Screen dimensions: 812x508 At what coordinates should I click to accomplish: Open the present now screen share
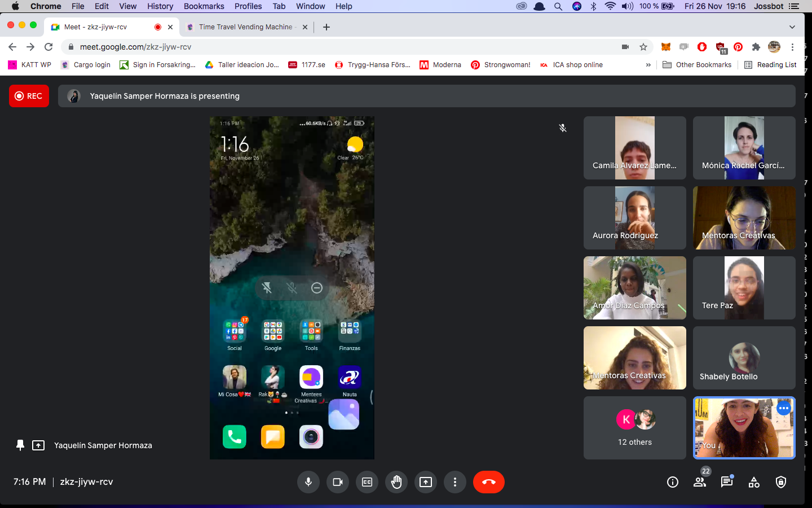(426, 482)
